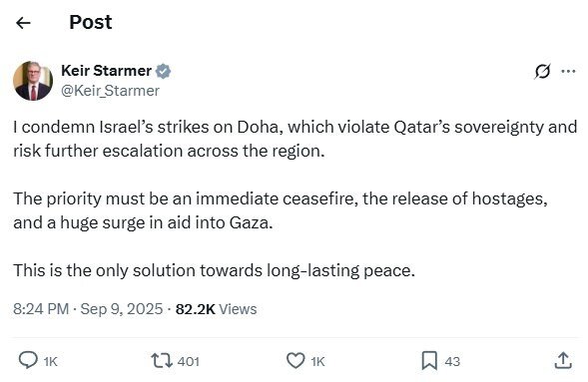Click the Sep 9, 2025 date
The width and height of the screenshot is (588, 382).
pos(122,309)
